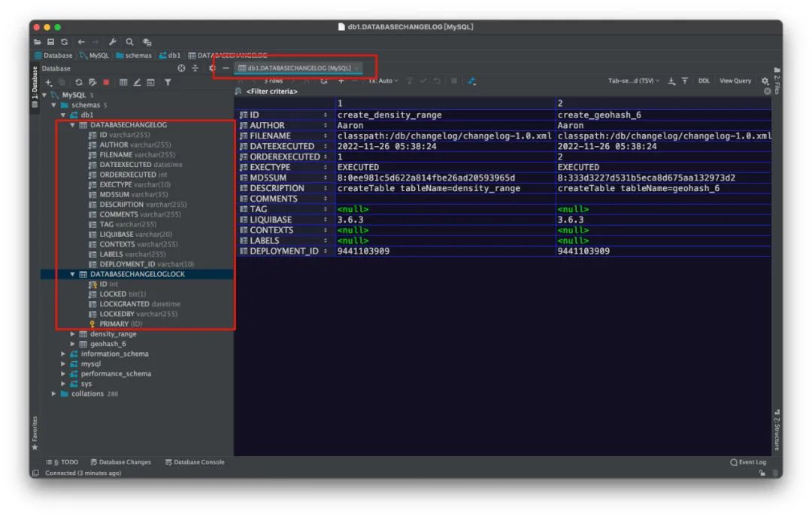Viewport: 812px width, 517px height.
Task: Open the jump to console icon in Database toolbar
Action: pyautogui.click(x=150, y=83)
